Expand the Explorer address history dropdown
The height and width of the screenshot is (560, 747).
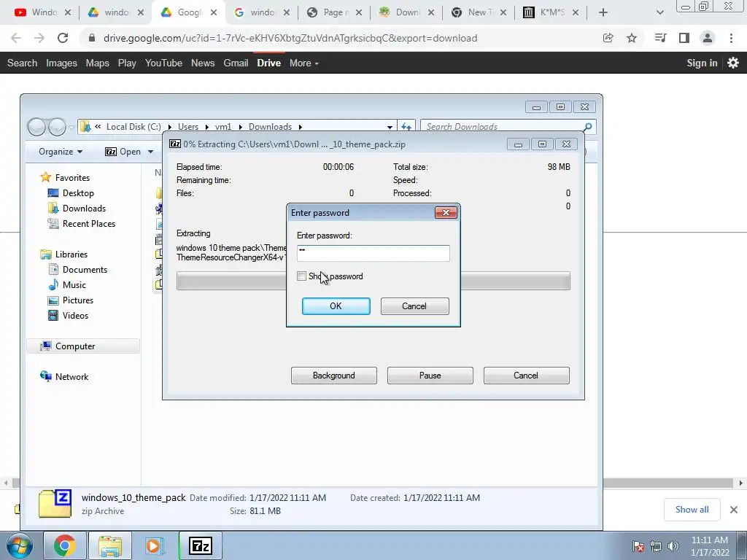click(x=390, y=127)
